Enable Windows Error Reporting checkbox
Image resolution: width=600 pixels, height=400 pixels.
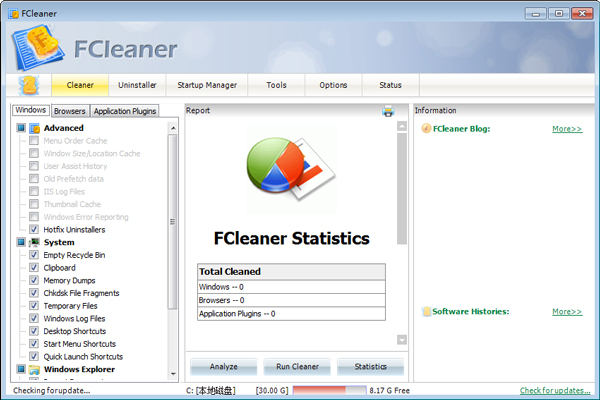coord(34,217)
